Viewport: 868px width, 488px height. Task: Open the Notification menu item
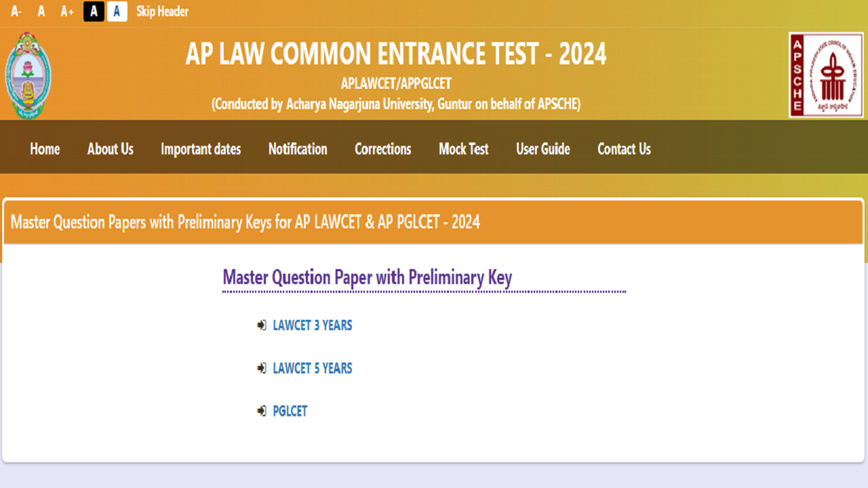[x=298, y=149]
